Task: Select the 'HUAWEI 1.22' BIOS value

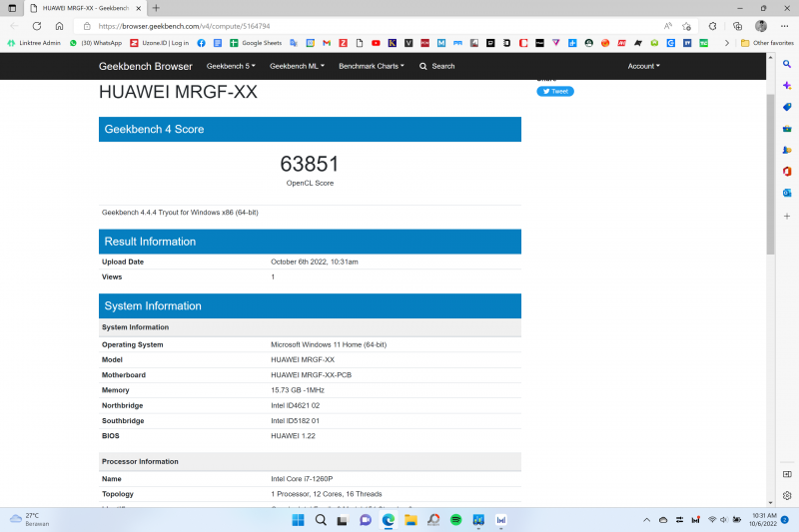Action: coord(293,436)
